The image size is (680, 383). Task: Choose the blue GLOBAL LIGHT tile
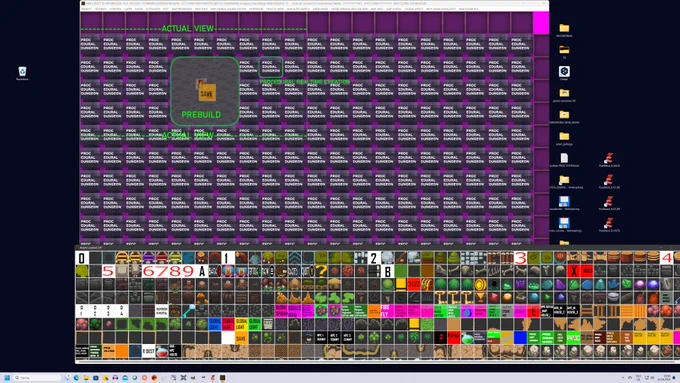pyautogui.click(x=215, y=324)
